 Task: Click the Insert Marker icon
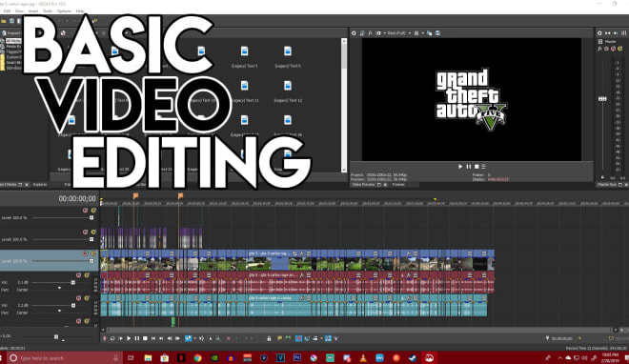click(x=280, y=338)
